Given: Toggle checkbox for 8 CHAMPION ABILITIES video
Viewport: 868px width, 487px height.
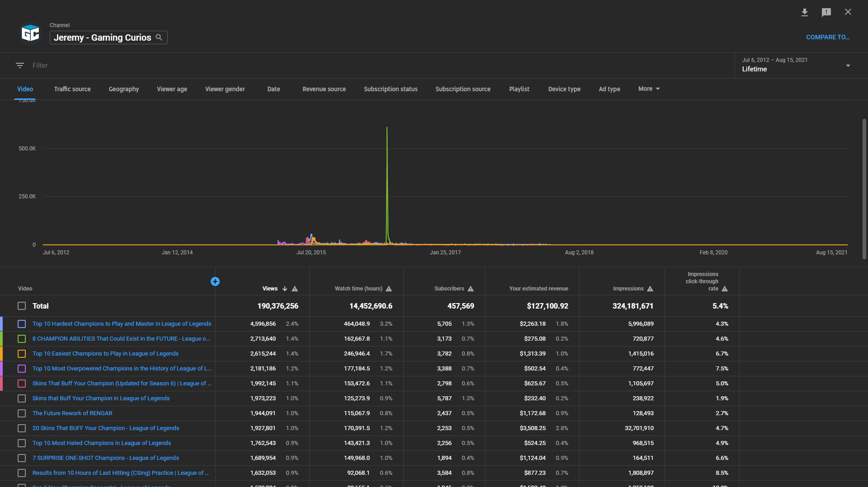Looking at the screenshot, I should coord(22,339).
